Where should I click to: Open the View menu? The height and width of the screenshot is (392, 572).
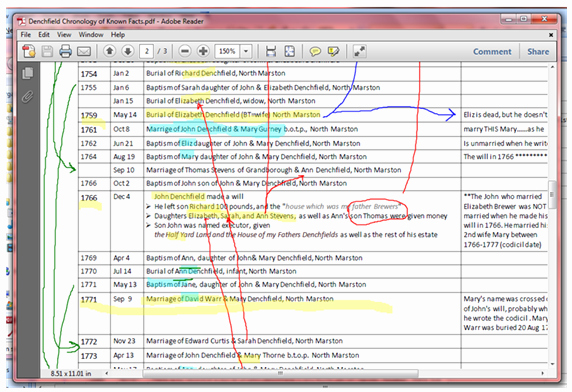(x=64, y=35)
